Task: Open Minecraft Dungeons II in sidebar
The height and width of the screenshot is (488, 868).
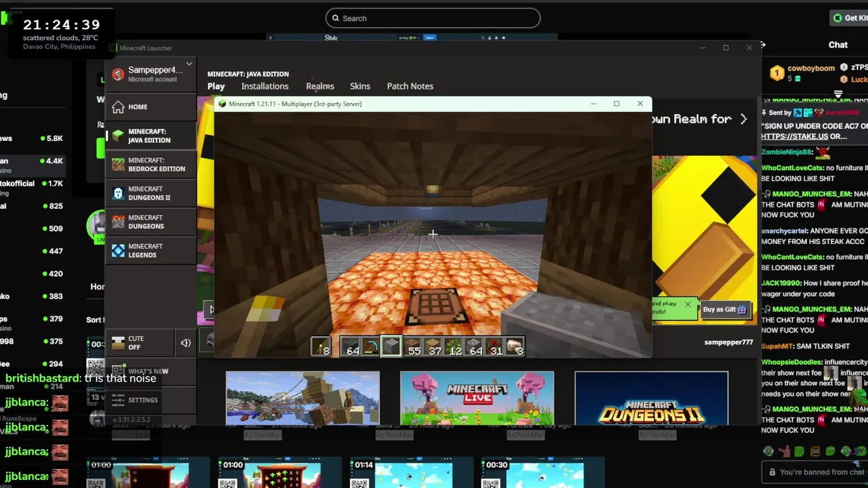Action: click(x=151, y=193)
